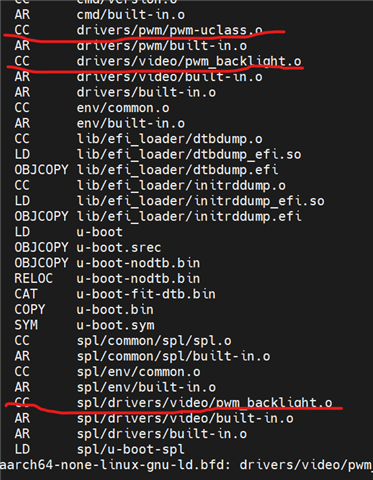The image size is (373, 480).
Task: Click the LD spl/u-boot-spl line
Action: pos(99,449)
